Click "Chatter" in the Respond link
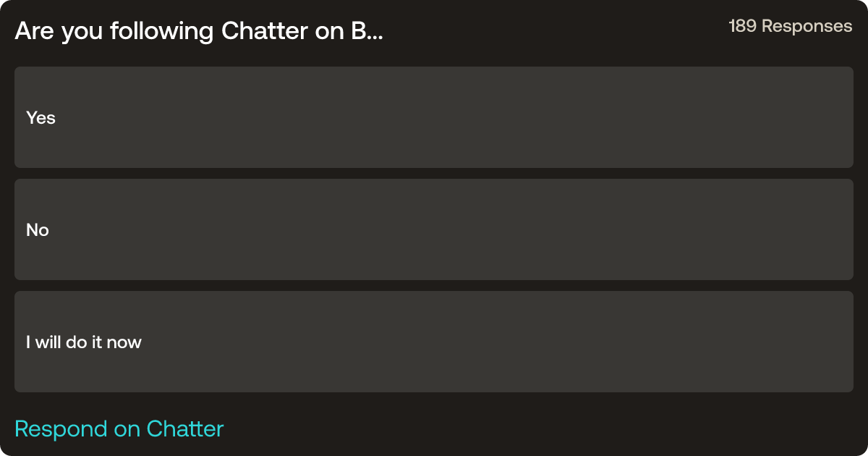Viewport: 868px width, 456px height. coord(185,428)
